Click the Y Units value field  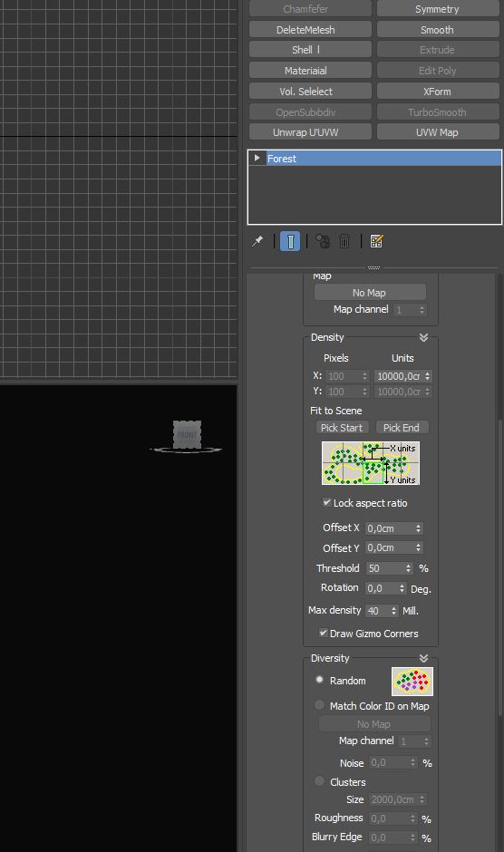pyautogui.click(x=399, y=392)
